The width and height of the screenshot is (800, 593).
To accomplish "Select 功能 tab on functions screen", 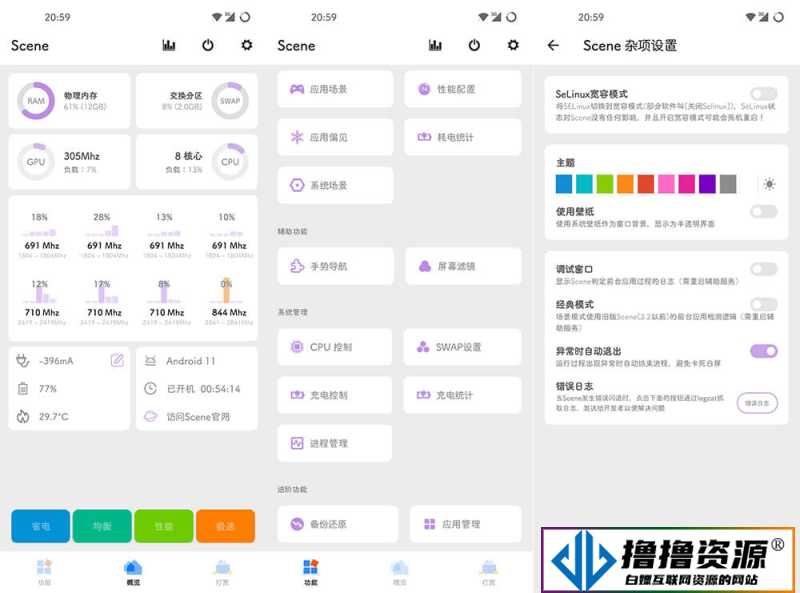I will 311,572.
